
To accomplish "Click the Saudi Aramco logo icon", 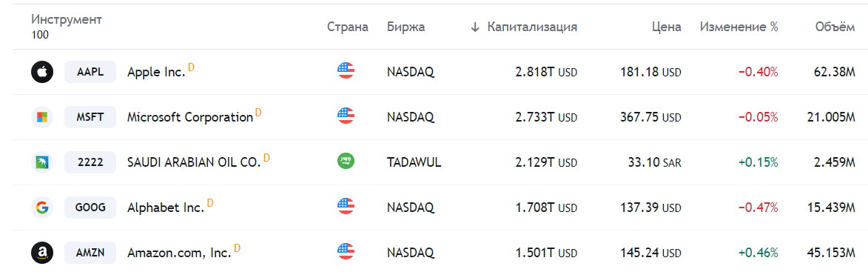I will (42, 162).
